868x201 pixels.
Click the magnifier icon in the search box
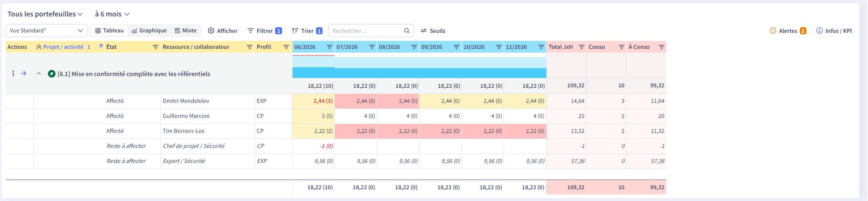407,31
